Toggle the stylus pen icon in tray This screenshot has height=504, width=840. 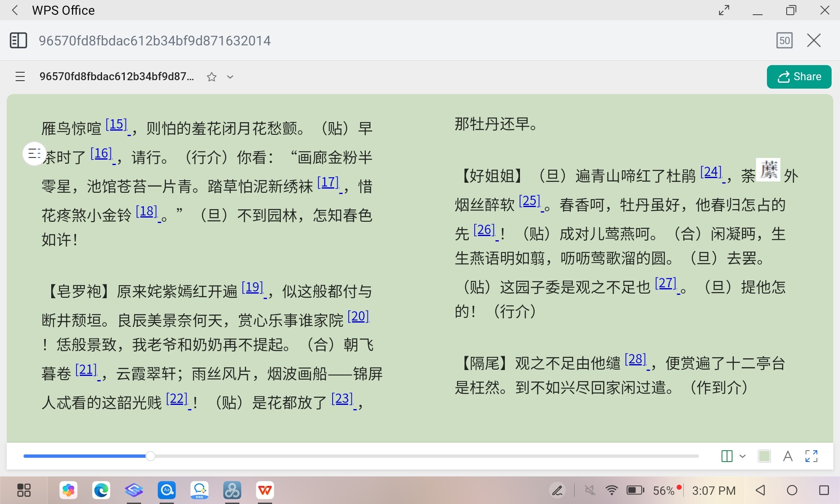[x=557, y=490]
